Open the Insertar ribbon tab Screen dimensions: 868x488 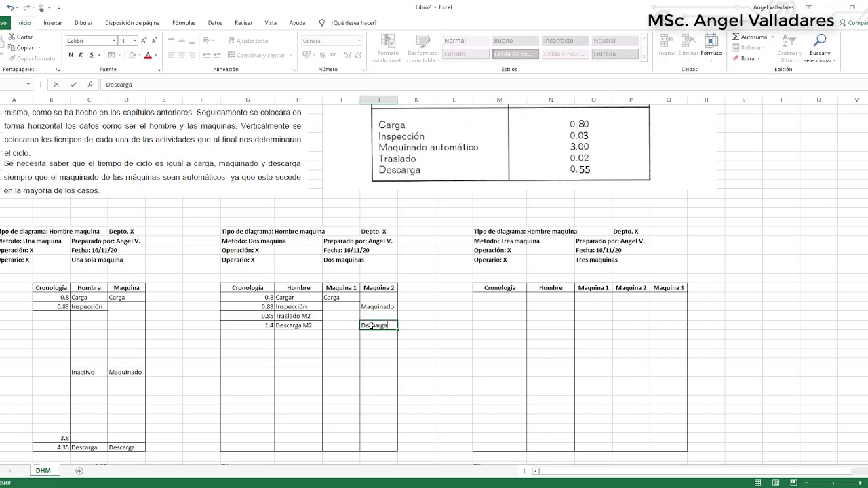click(x=53, y=22)
